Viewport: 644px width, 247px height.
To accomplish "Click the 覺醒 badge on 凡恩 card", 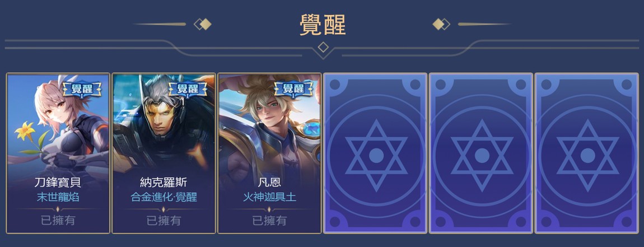I will (x=293, y=88).
